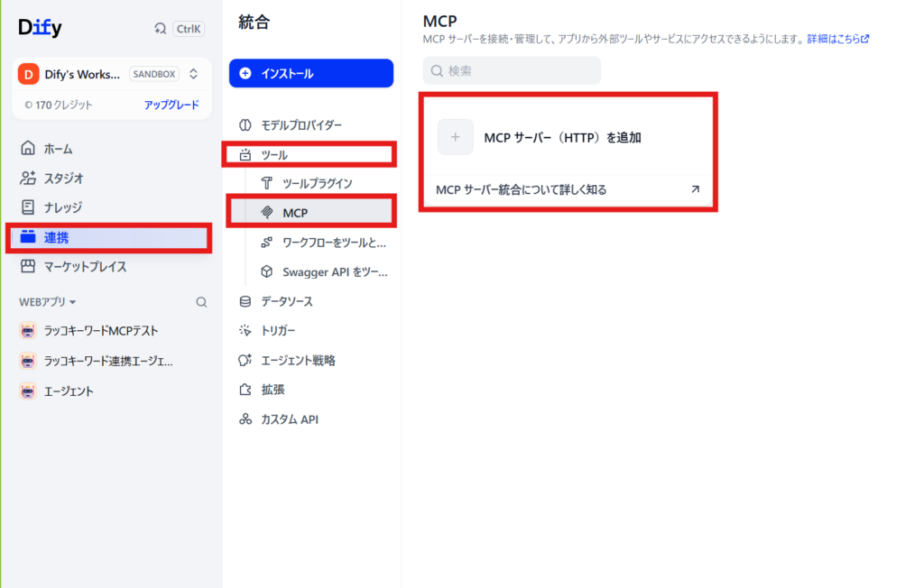The width and height of the screenshot is (924, 588).
Task: Open データソース section
Action: click(311, 301)
